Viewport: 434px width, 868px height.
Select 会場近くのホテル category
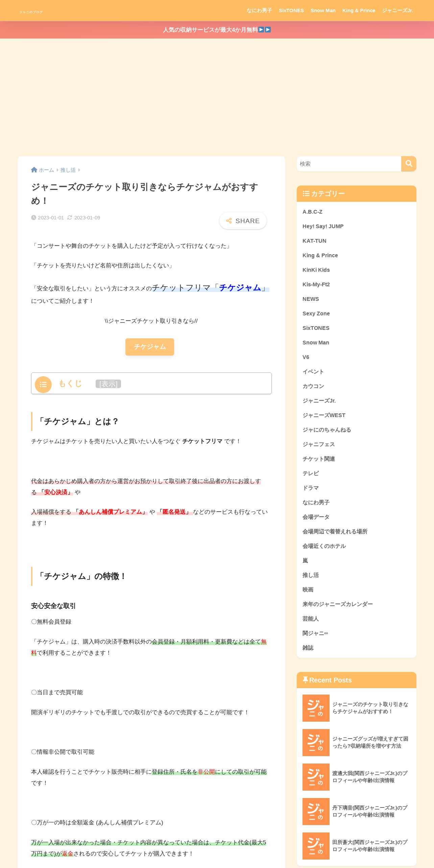pyautogui.click(x=324, y=546)
